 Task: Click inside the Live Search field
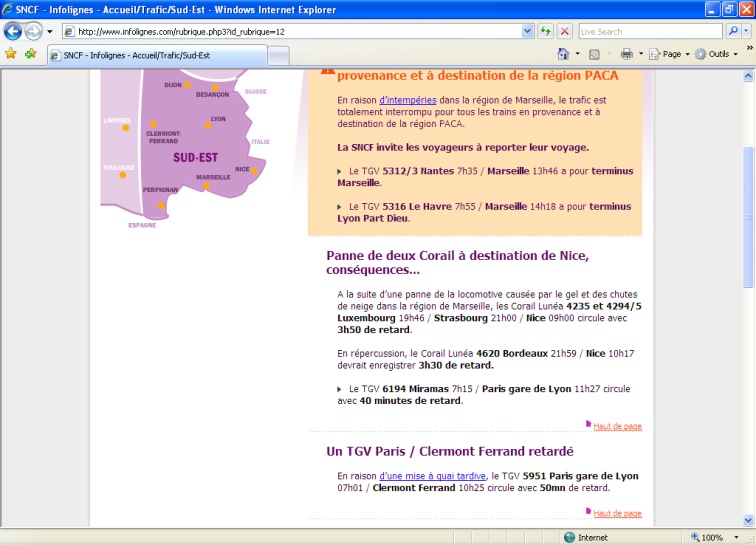[650, 31]
